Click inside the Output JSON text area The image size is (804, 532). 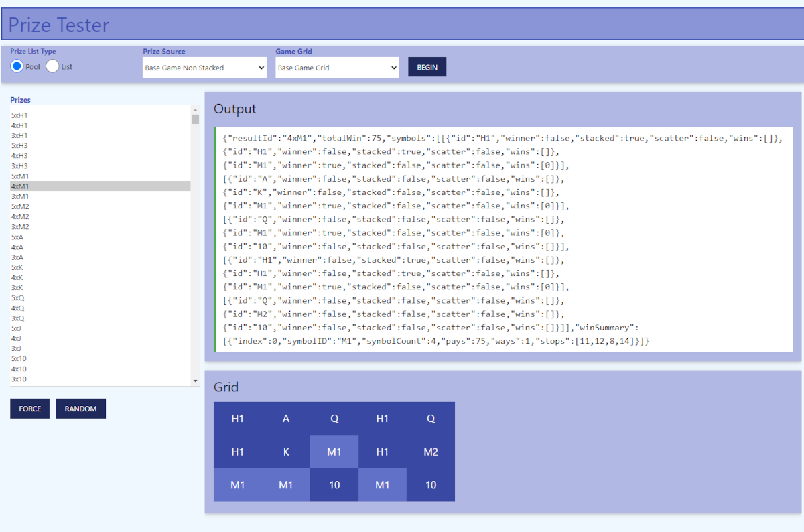click(503, 239)
